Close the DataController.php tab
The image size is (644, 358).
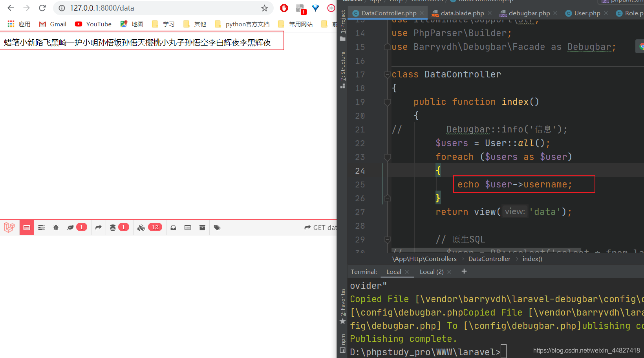[422, 13]
